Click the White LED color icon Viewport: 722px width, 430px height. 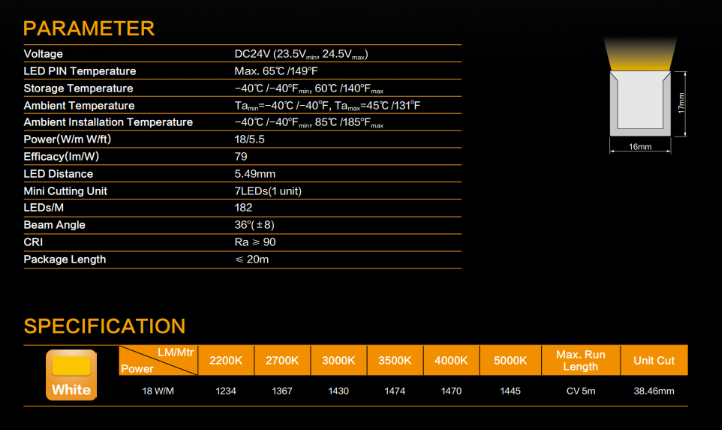click(71, 374)
